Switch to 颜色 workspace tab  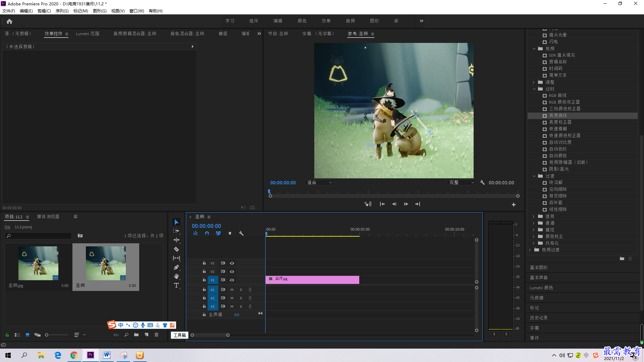[302, 21]
